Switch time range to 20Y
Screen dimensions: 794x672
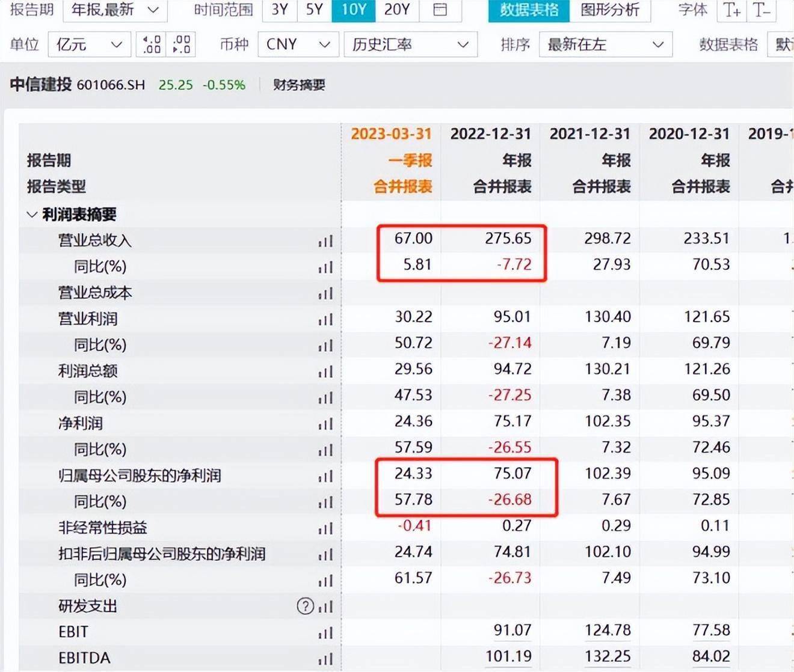click(x=397, y=10)
